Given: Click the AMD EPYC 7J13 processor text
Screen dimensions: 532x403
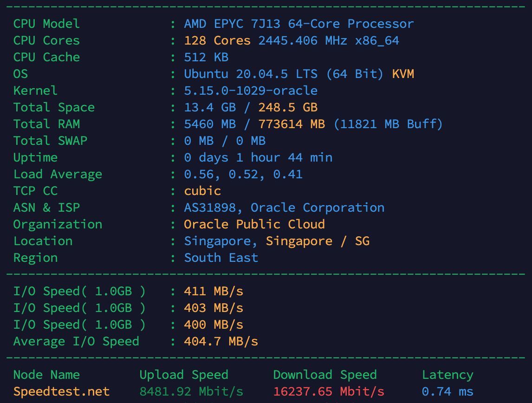Looking at the screenshot, I should click(298, 24).
